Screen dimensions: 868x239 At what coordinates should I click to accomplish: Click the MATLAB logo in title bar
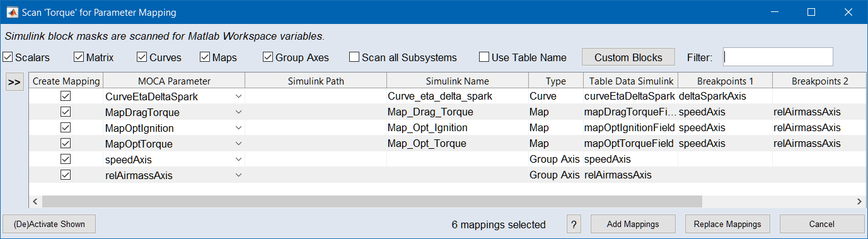[x=11, y=12]
